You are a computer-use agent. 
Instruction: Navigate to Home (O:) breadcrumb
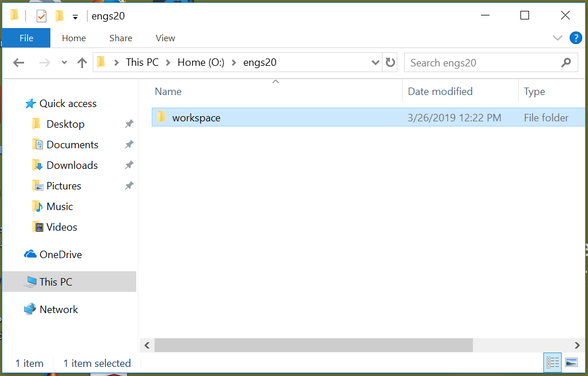pyautogui.click(x=200, y=62)
